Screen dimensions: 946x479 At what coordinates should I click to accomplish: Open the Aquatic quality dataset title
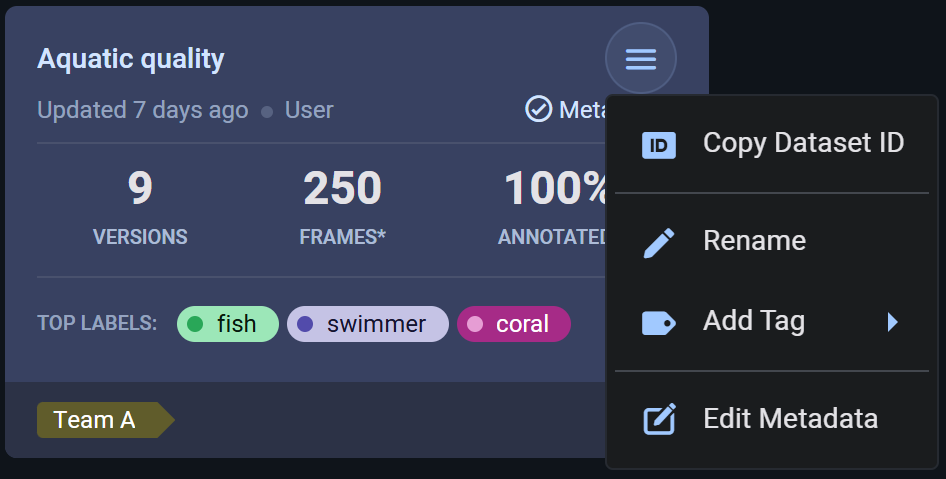[131, 59]
